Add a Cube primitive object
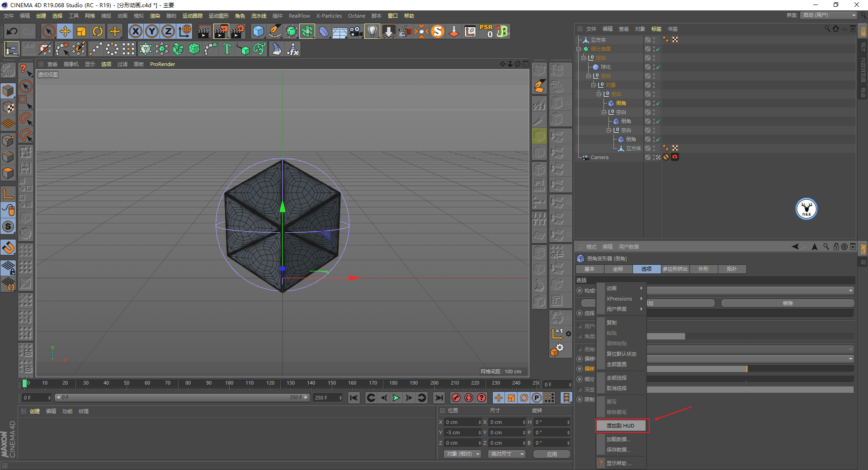Image resolution: width=868 pixels, height=470 pixels. tap(258, 31)
